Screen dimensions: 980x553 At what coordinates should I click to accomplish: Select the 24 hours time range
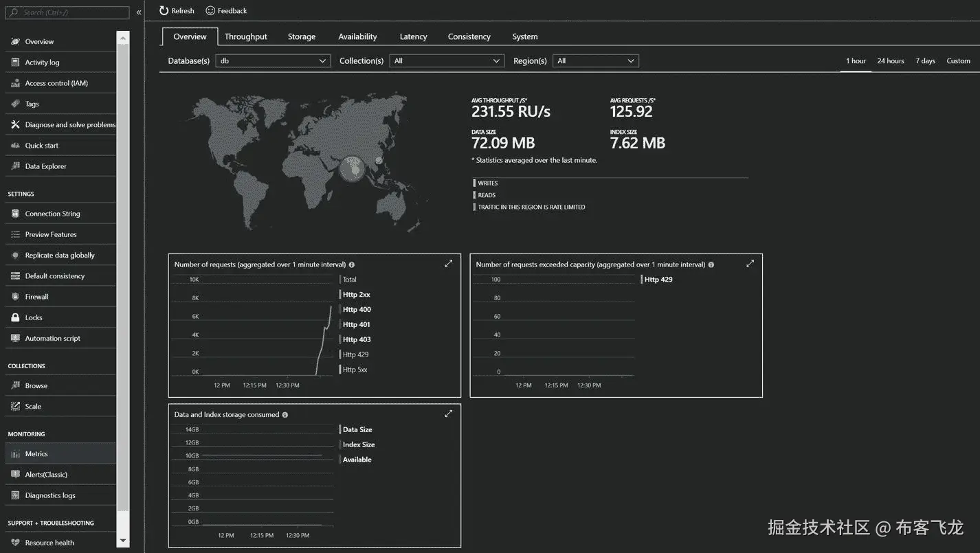click(x=891, y=60)
